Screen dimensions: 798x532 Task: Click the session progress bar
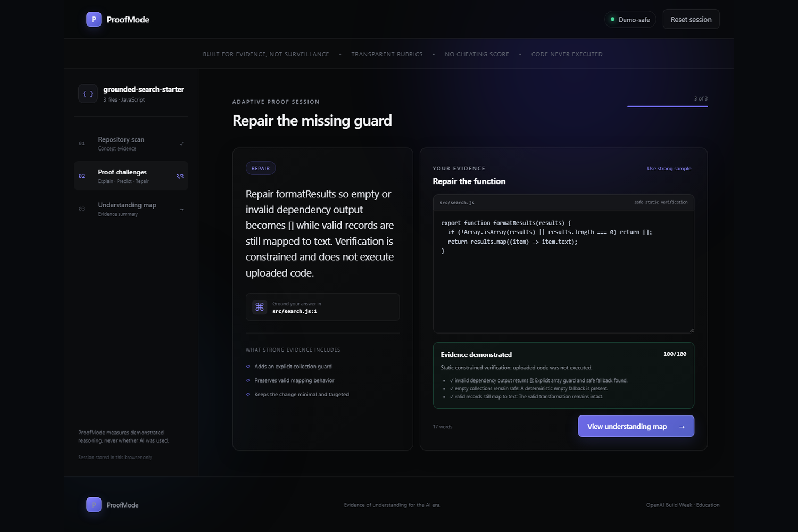[x=667, y=106]
